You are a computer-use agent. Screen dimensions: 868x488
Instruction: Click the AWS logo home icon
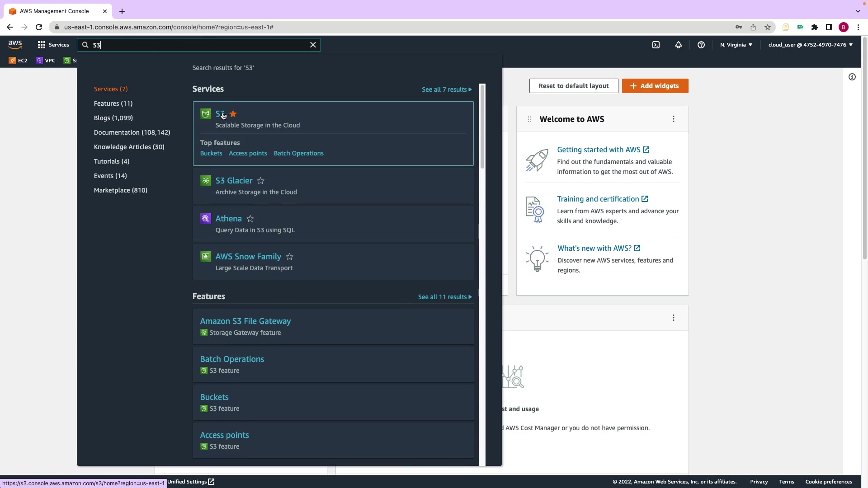(x=15, y=44)
